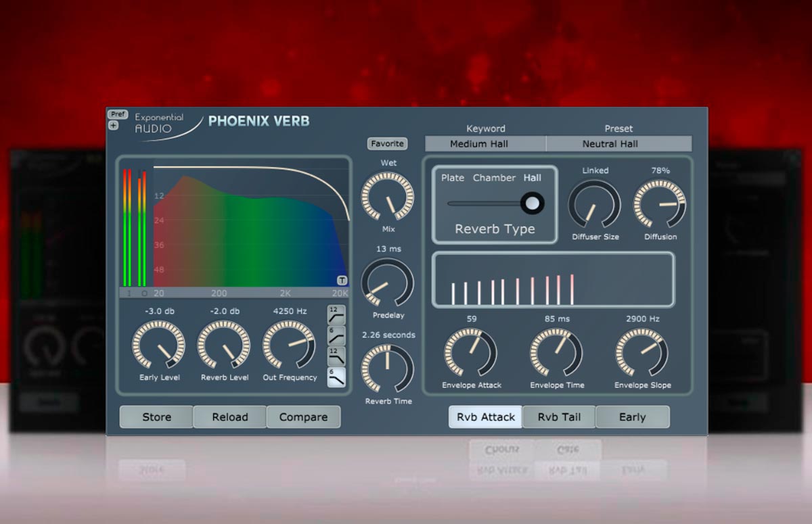Viewport: 812px width, 524px height.
Task: Select the 6 dB high-pass filter slope icon
Action: click(x=336, y=335)
